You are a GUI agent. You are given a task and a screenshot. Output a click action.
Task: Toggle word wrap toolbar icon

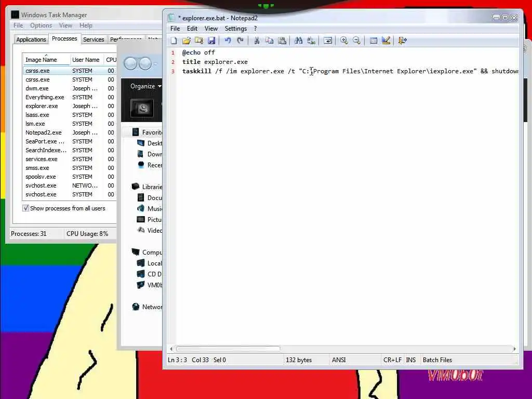tap(328, 41)
